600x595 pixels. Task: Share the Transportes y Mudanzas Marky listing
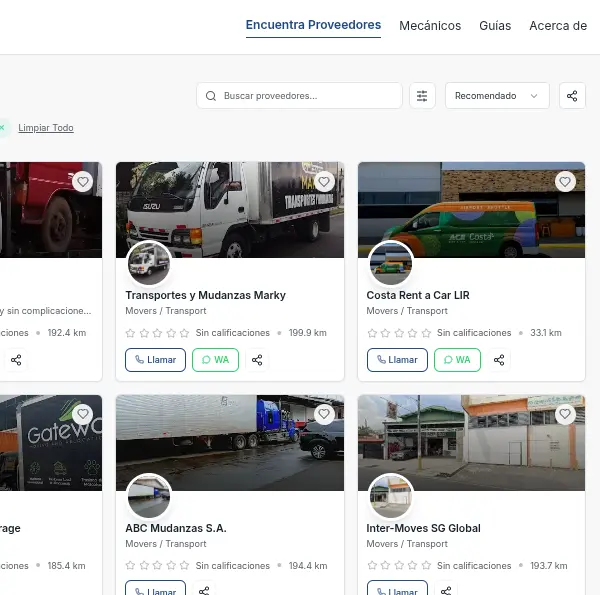tap(257, 360)
